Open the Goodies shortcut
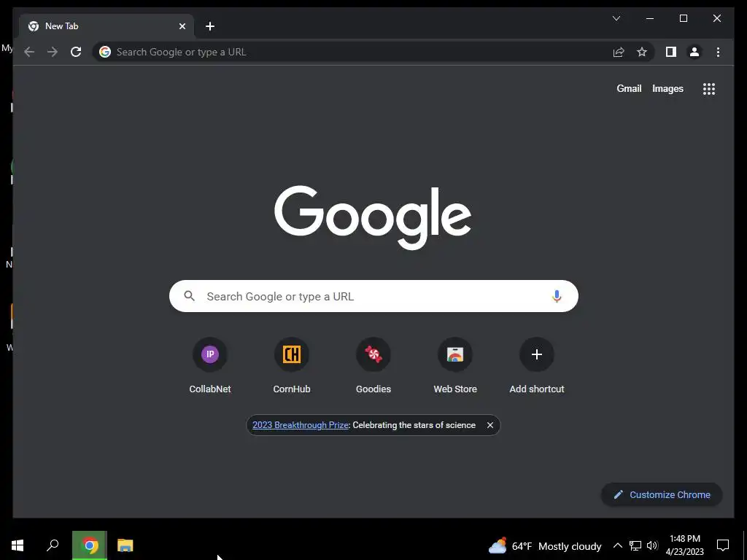 pyautogui.click(x=373, y=366)
